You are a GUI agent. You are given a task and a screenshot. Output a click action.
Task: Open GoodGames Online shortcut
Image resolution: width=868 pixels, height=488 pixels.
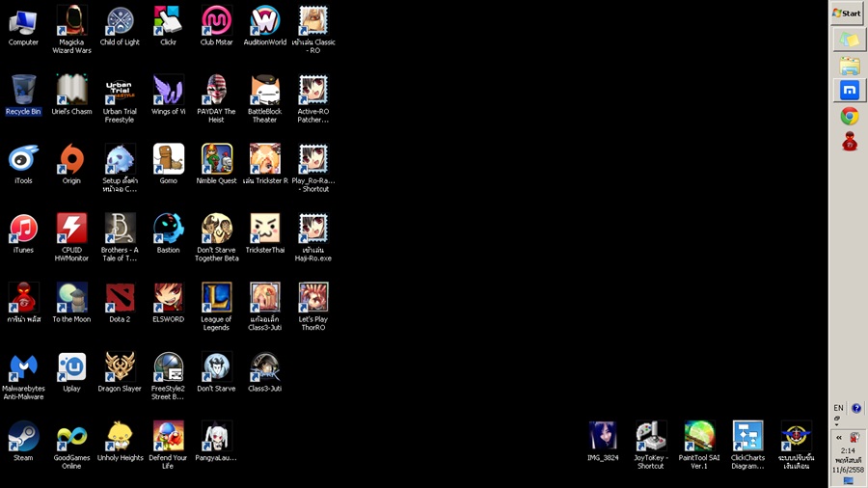tap(71, 446)
